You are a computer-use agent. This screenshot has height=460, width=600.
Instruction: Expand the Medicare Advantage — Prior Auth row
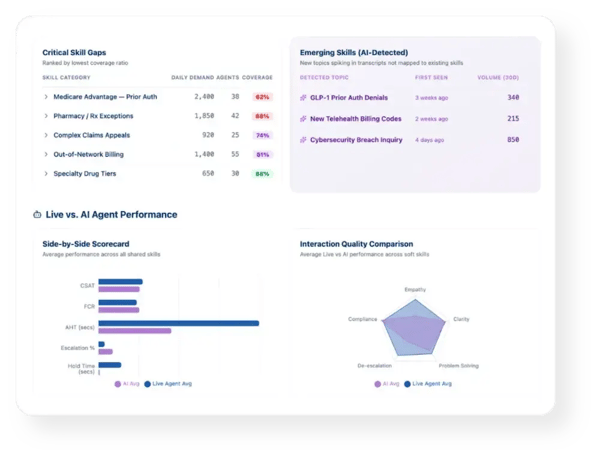point(46,97)
